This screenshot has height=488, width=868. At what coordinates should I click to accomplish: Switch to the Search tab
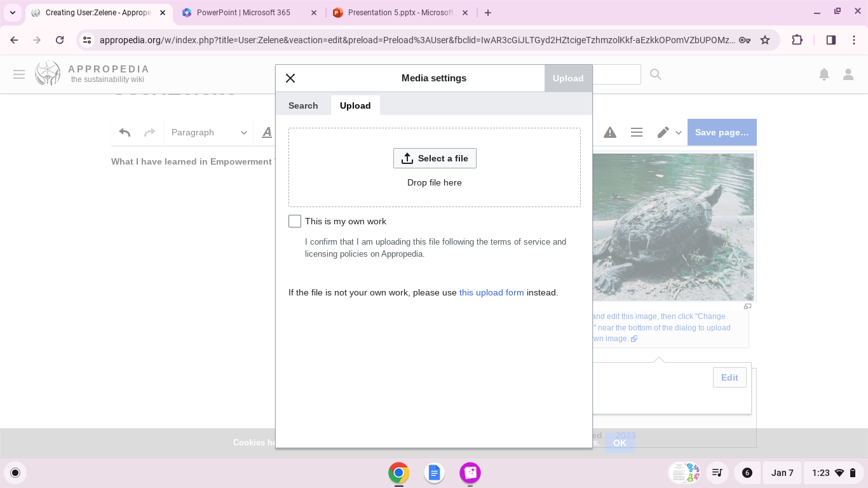[x=303, y=105]
